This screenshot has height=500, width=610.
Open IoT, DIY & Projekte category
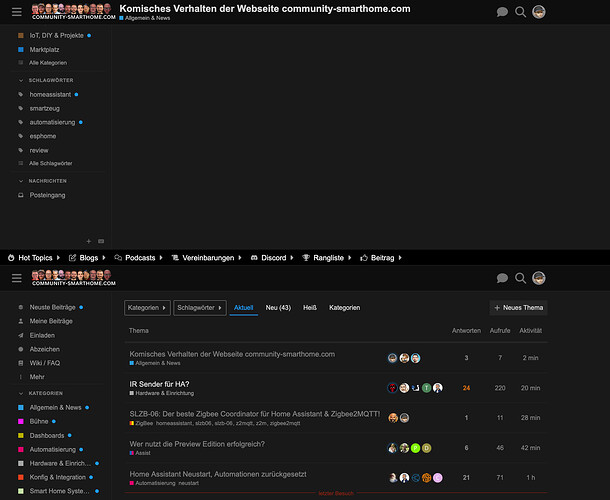[54, 35]
